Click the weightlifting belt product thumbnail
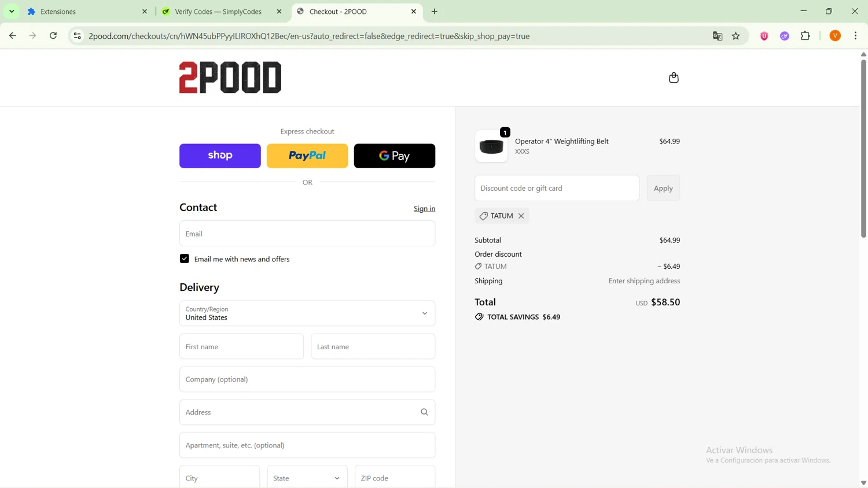868x488 pixels. (491, 146)
